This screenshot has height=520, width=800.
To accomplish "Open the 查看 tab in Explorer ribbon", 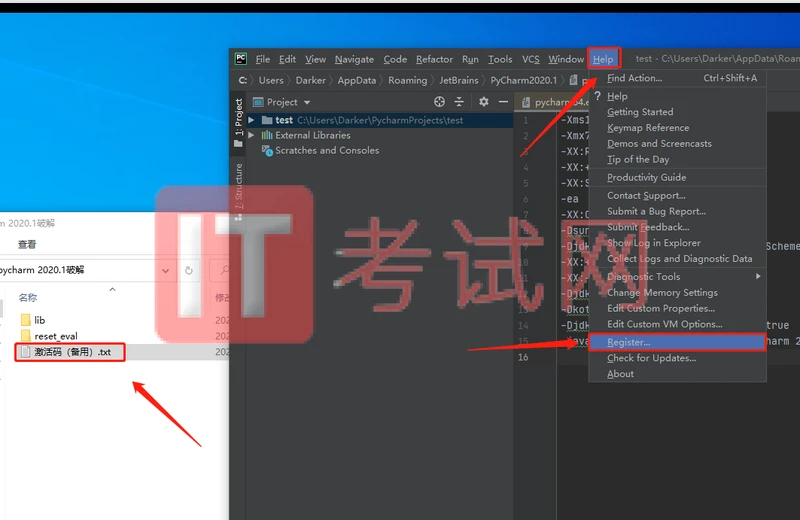I will point(27,244).
